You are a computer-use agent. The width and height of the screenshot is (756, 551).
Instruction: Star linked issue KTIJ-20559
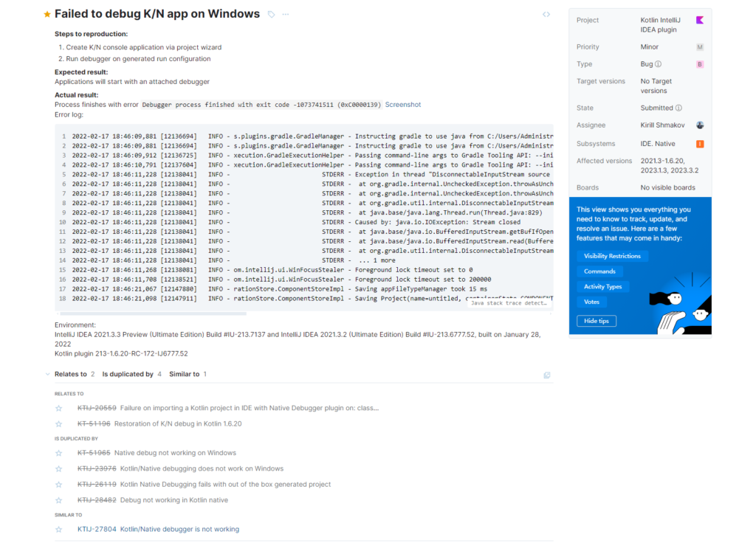pyautogui.click(x=59, y=408)
